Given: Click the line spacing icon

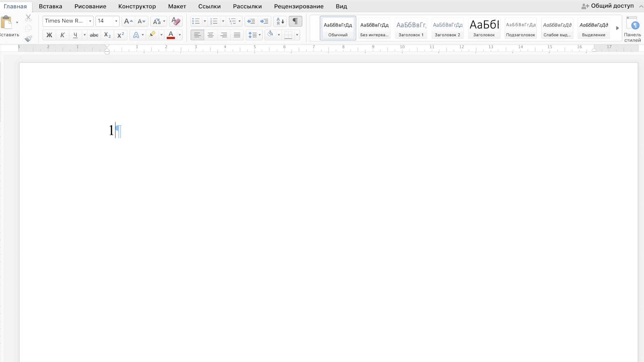Looking at the screenshot, I should pyautogui.click(x=252, y=35).
